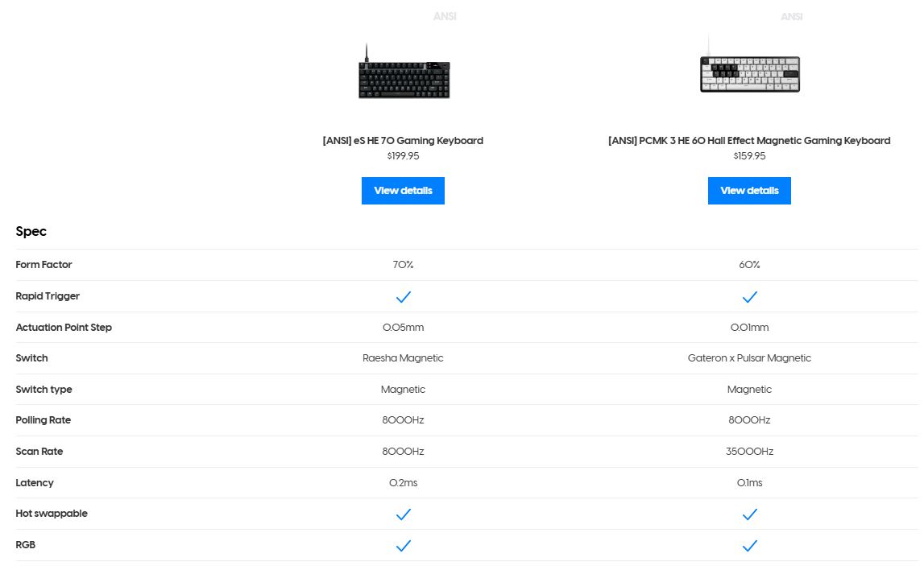This screenshot has width=924, height=570.
Task: Select the Gateron x Pulsar Magnetic switch value
Action: click(749, 358)
